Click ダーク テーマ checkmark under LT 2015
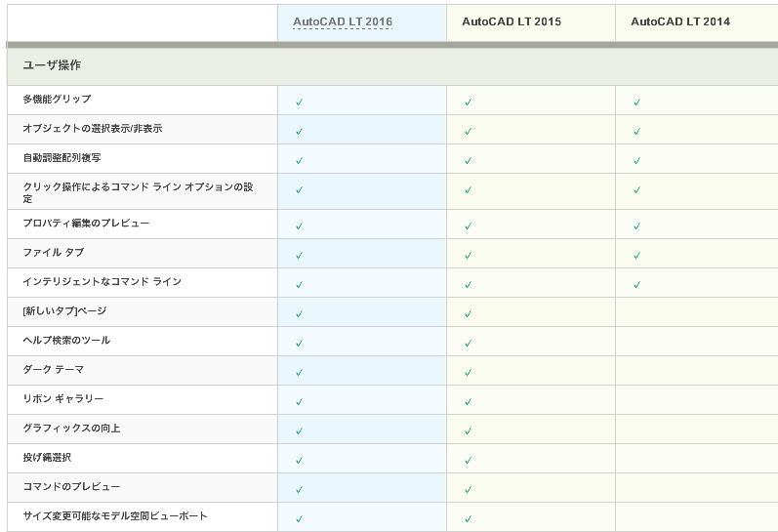This screenshot has width=778, height=532. pyautogui.click(x=468, y=373)
